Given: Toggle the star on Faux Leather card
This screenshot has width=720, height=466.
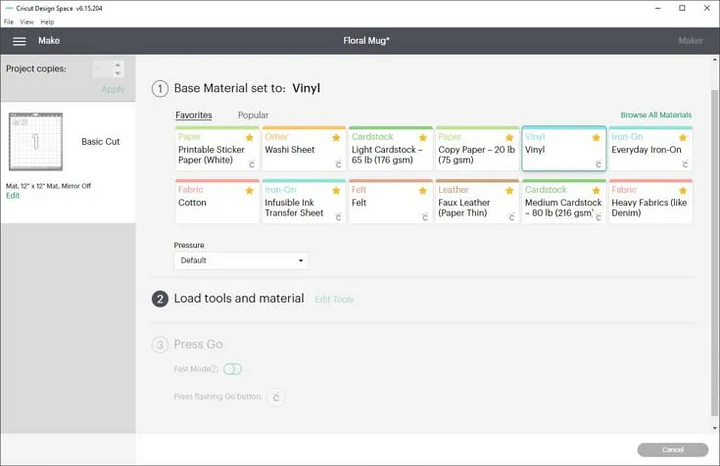Looking at the screenshot, I should pyautogui.click(x=509, y=191).
